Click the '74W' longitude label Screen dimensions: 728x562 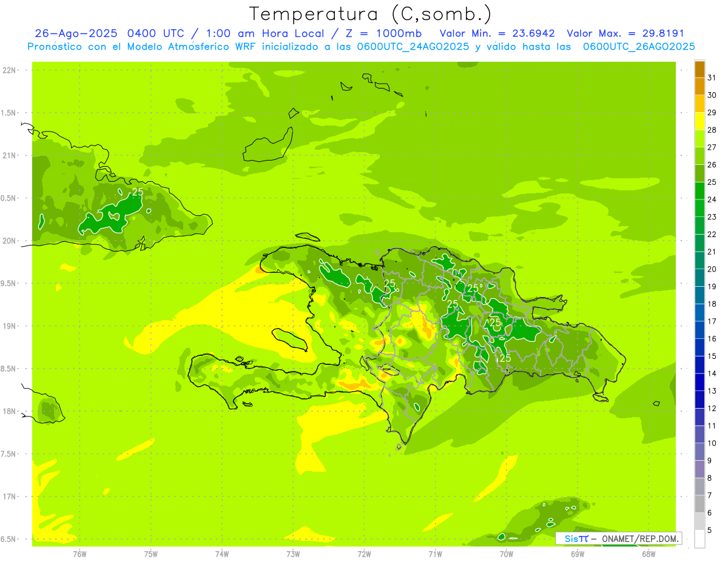(222, 554)
